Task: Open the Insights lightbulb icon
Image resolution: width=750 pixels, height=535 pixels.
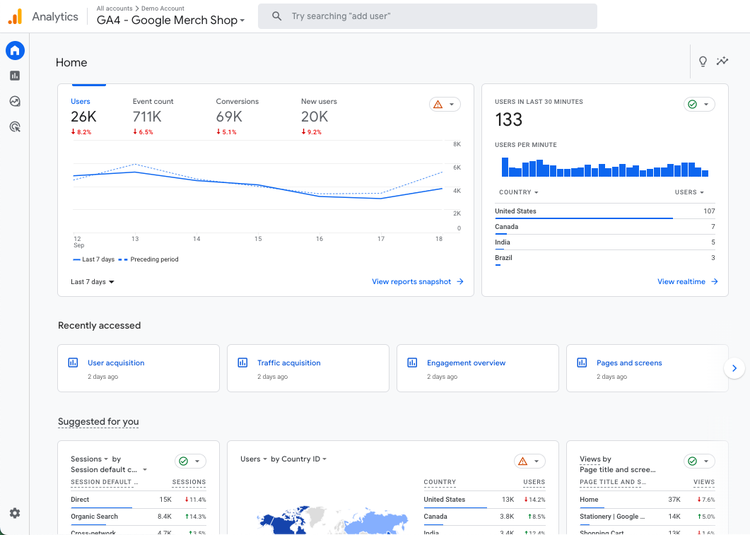Action: 703,61
